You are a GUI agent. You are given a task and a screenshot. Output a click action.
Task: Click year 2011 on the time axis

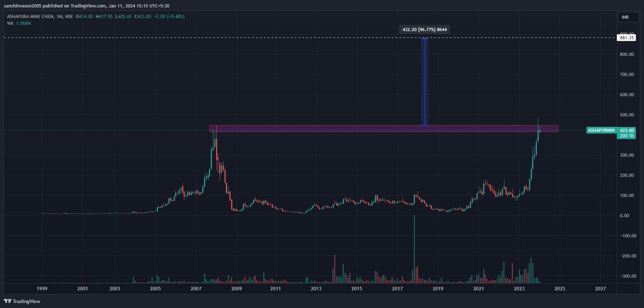pyautogui.click(x=275, y=289)
